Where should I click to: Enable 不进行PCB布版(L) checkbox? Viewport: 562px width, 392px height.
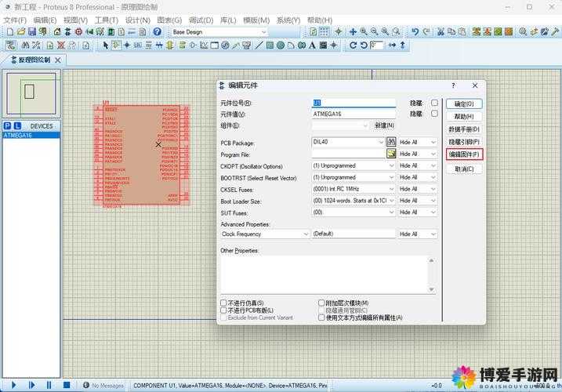(223, 310)
